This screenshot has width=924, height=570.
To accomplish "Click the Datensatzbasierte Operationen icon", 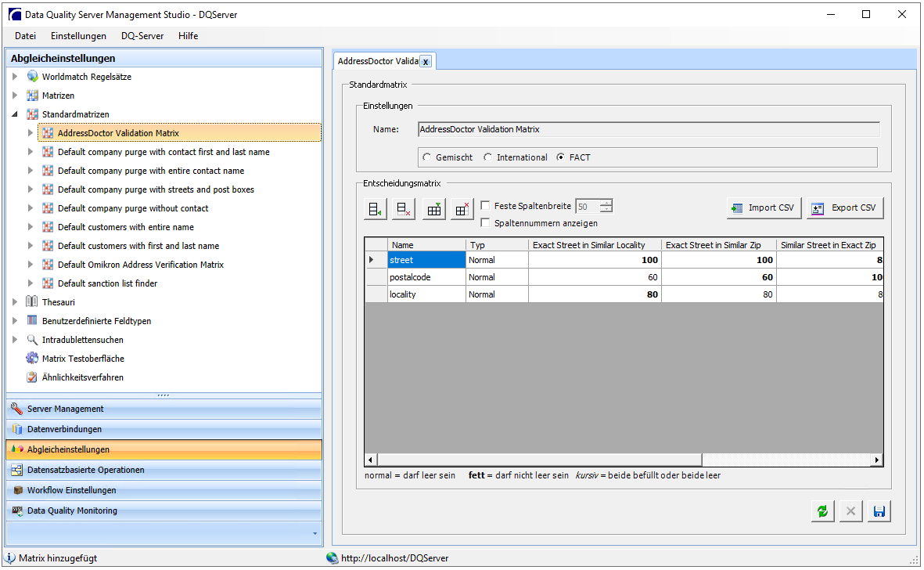I will (x=17, y=470).
